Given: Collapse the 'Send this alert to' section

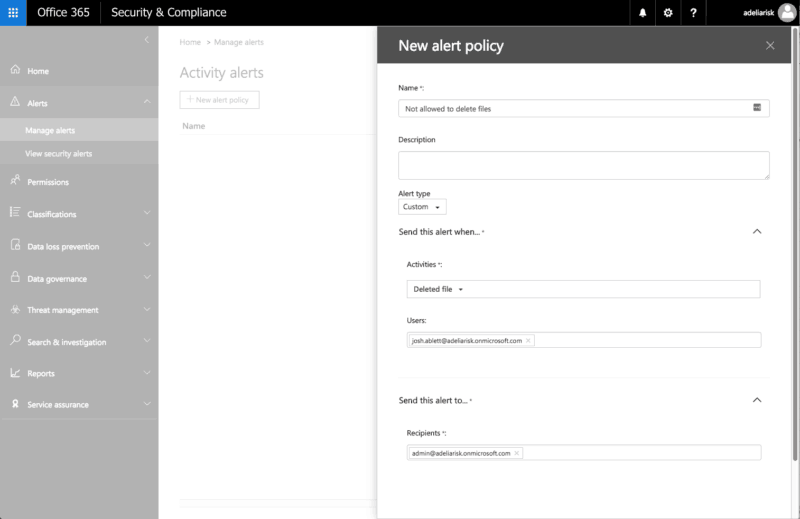Looking at the screenshot, I should (757, 400).
